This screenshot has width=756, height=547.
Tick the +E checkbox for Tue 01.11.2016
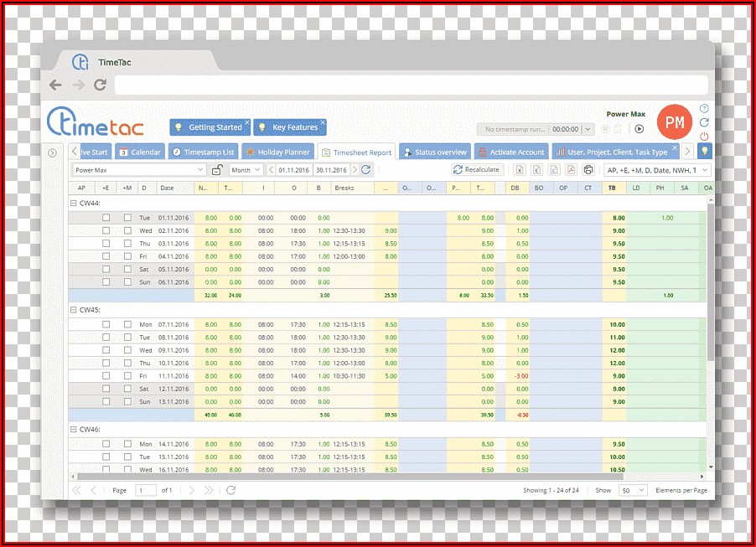pyautogui.click(x=106, y=218)
